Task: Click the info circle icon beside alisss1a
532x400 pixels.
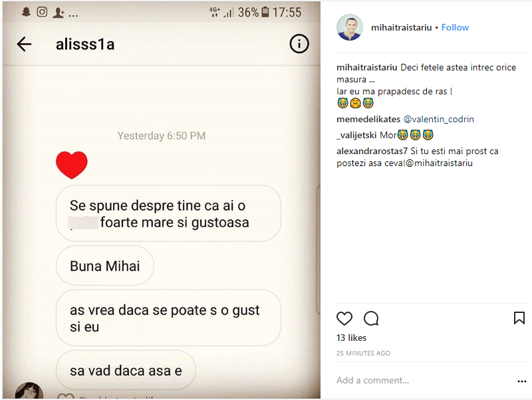Action: (299, 45)
